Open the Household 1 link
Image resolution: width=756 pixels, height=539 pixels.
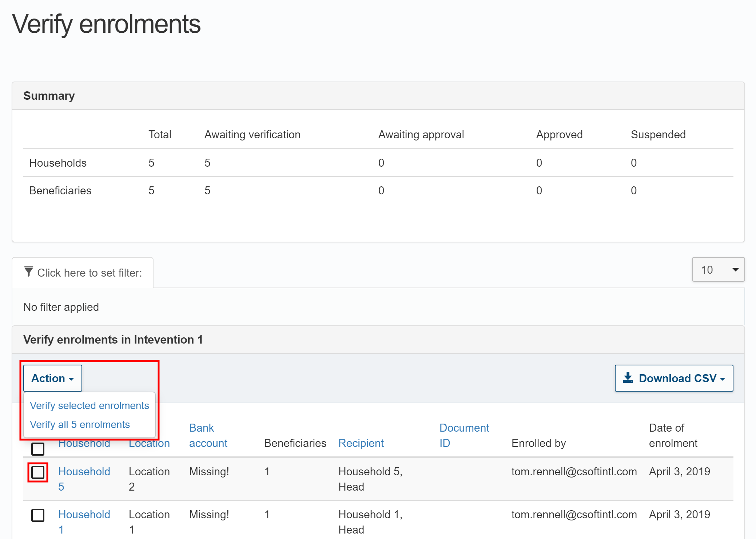click(84, 515)
